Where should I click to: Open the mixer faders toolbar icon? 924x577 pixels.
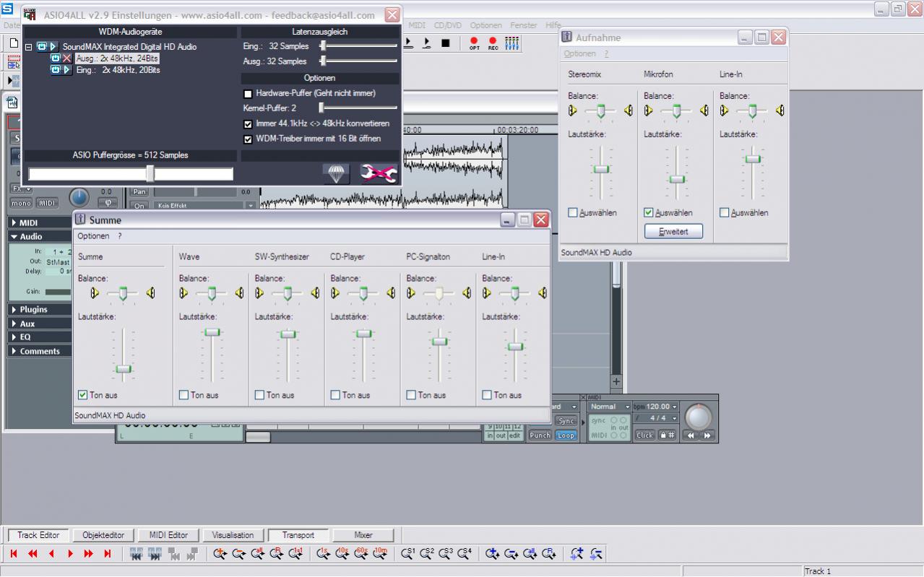pyautogui.click(x=511, y=43)
